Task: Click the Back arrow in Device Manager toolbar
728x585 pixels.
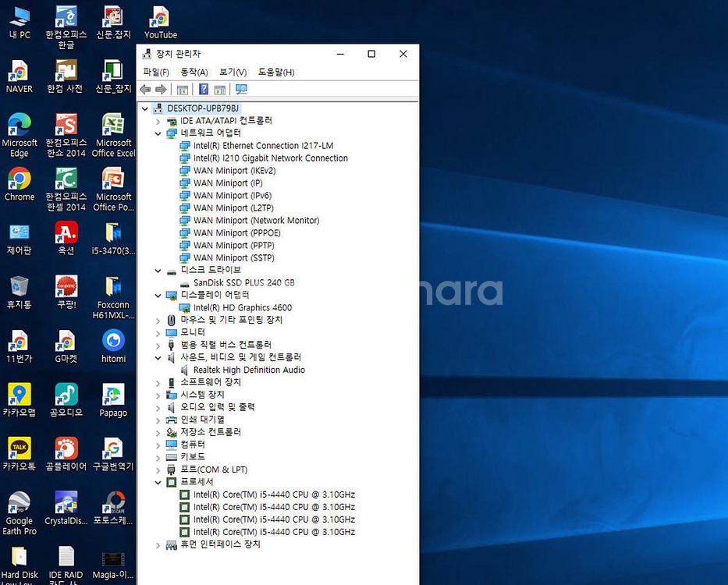Action: point(145,89)
